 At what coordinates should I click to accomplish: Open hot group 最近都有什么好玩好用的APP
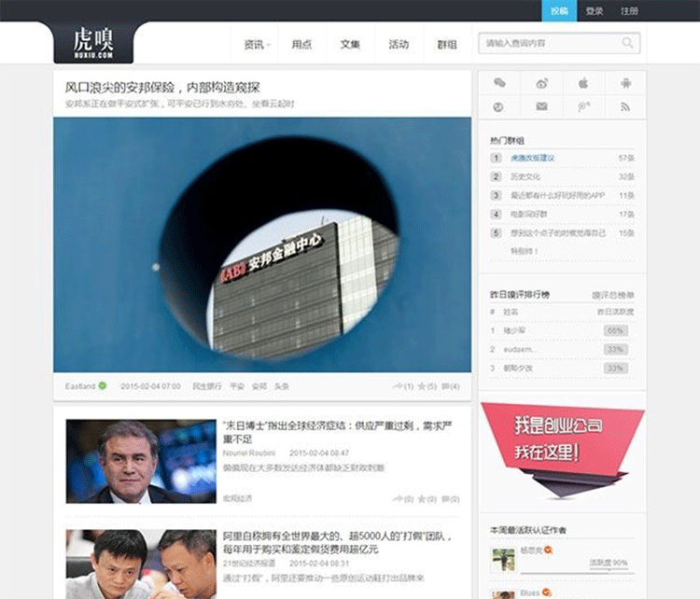point(557,196)
